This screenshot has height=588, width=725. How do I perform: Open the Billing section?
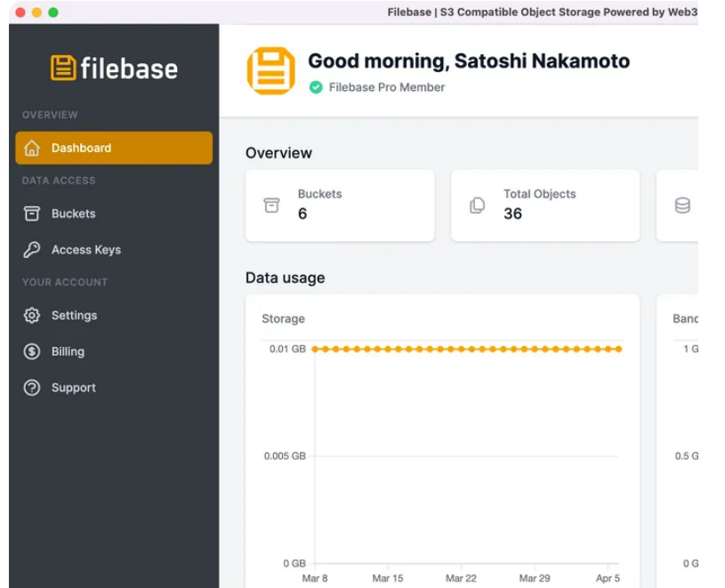click(x=68, y=351)
